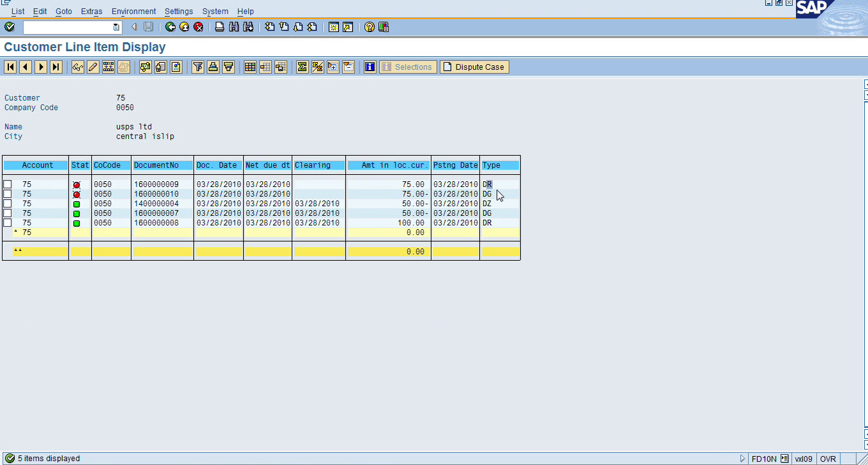Click the Dispute Case button
The image size is (868, 465).
(474, 67)
